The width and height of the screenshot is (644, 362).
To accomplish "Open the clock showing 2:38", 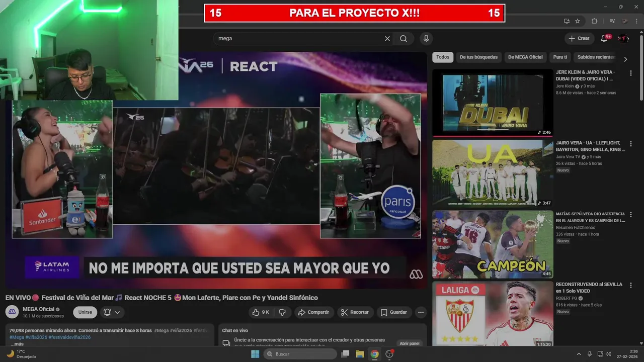I will click(x=628, y=354).
